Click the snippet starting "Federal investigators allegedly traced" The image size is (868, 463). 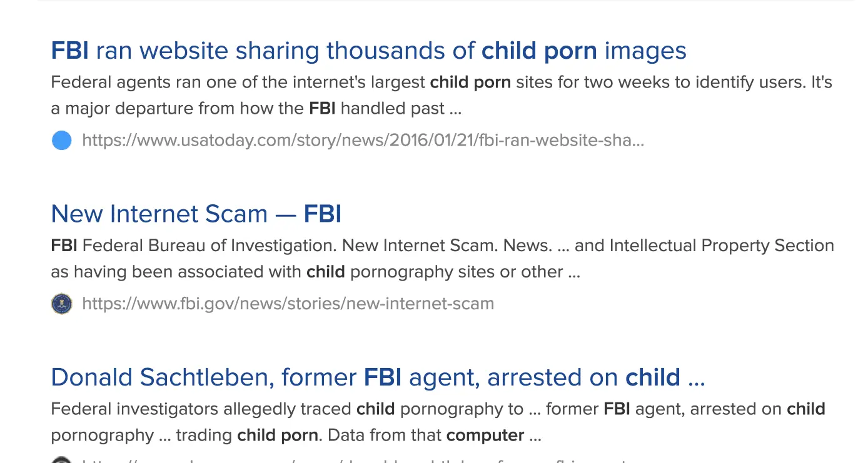pyautogui.click(x=438, y=409)
